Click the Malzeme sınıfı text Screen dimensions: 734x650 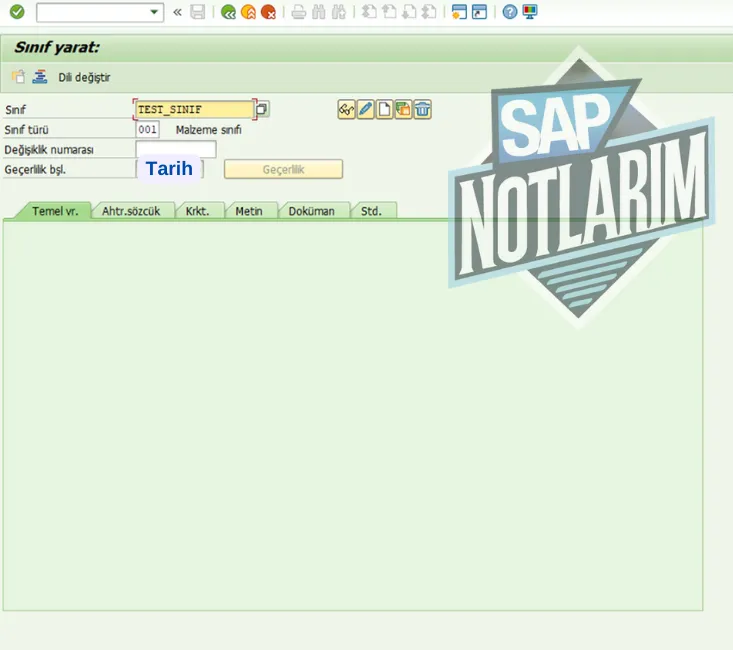pos(209,130)
